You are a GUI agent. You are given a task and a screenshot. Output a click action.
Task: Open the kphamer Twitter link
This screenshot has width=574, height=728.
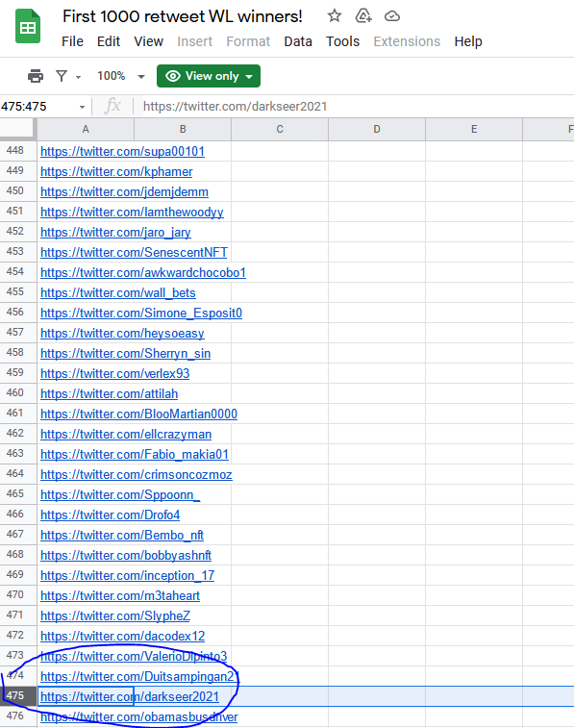click(116, 172)
